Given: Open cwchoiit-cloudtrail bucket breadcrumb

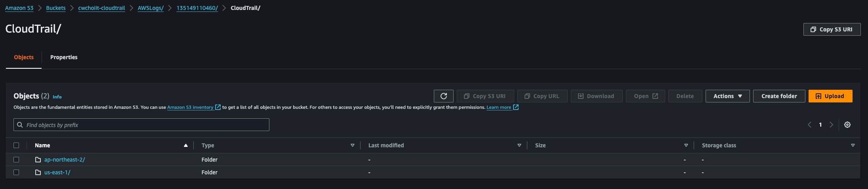Looking at the screenshot, I should click(x=101, y=8).
